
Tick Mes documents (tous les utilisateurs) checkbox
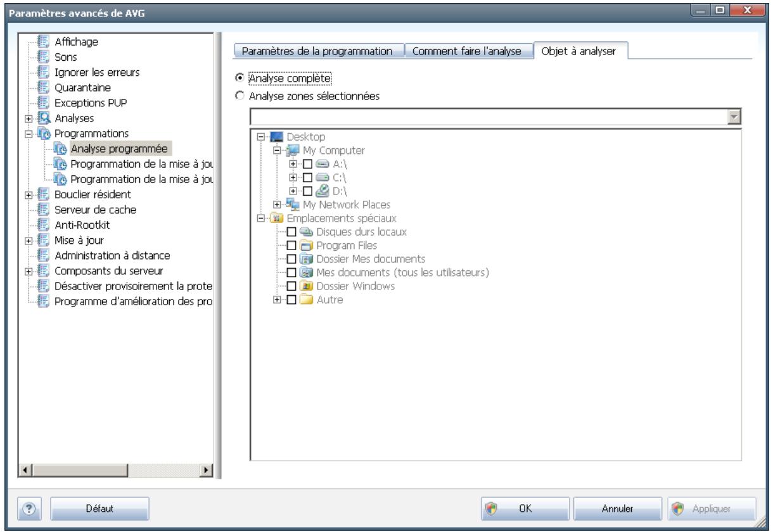(291, 272)
